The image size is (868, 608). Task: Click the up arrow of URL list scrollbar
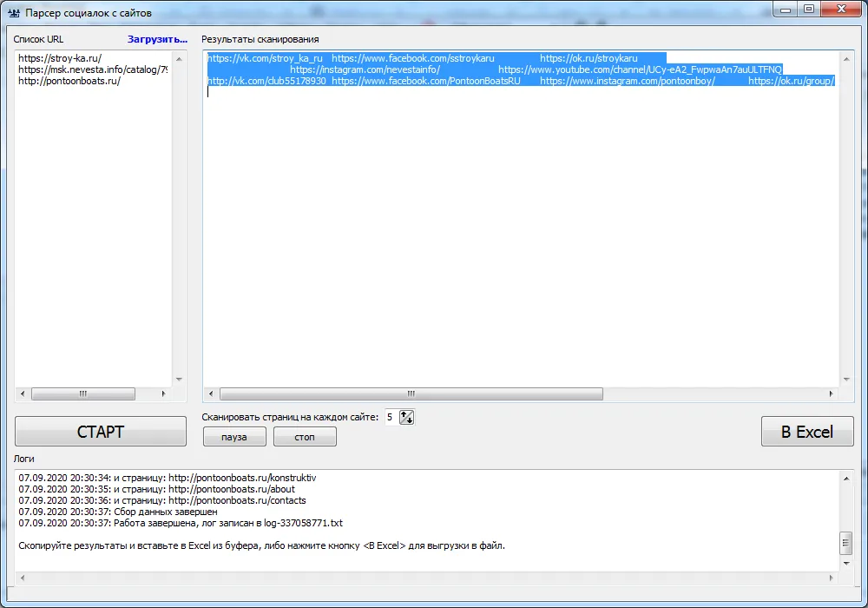tap(179, 59)
